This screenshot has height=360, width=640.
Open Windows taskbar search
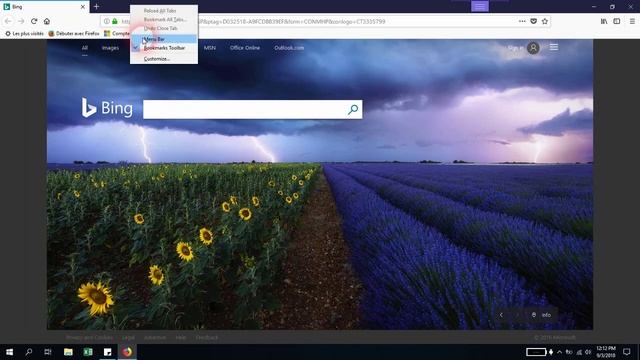(29, 352)
